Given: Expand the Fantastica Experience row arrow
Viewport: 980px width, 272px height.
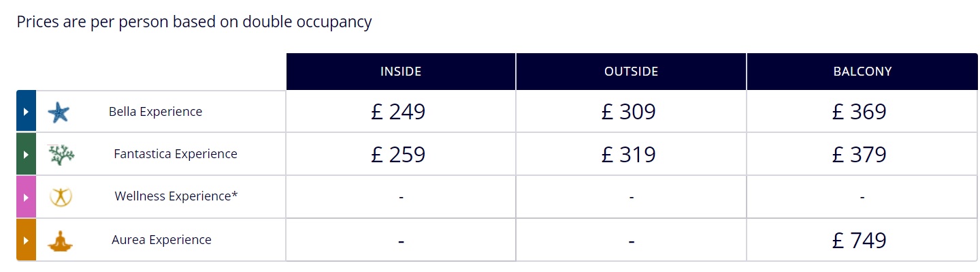Looking at the screenshot, I should click(x=26, y=154).
